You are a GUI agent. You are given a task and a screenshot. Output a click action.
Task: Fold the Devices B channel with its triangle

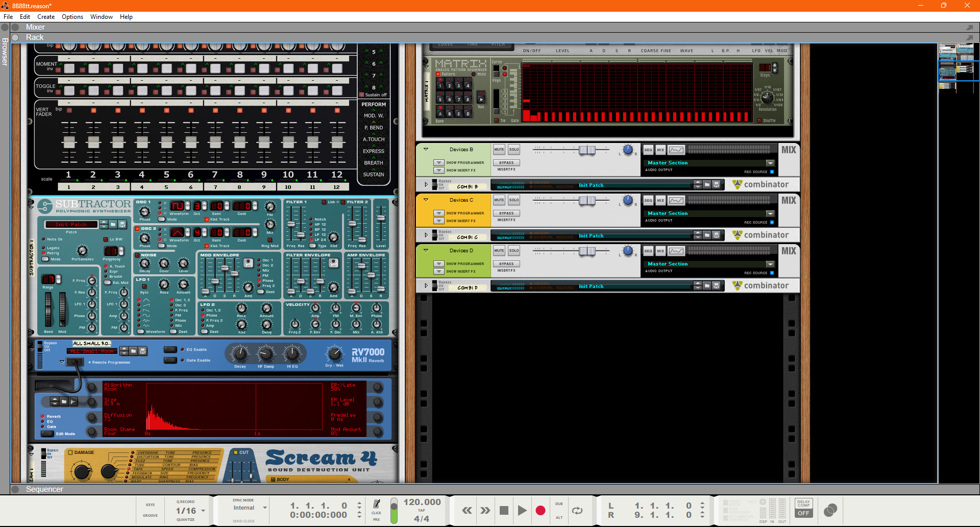pyautogui.click(x=426, y=150)
